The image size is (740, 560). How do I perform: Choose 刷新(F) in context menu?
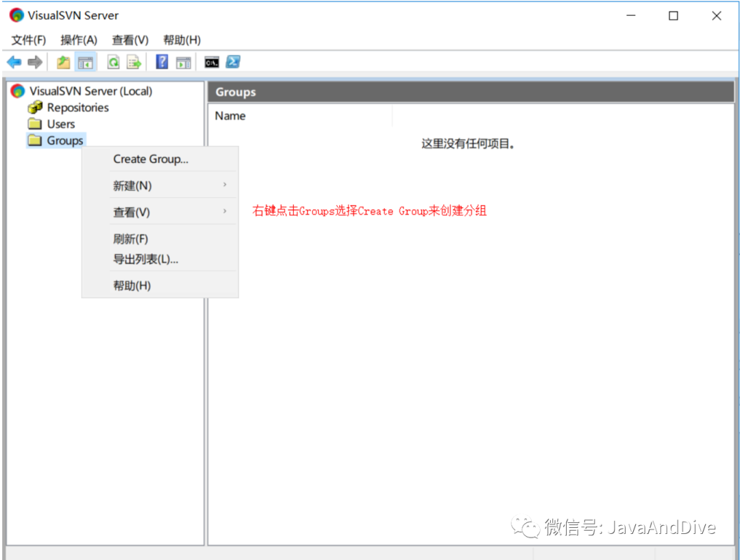click(160, 238)
